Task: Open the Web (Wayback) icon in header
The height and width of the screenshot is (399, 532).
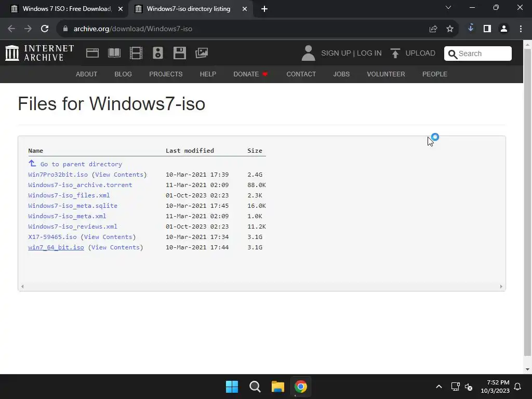Action: coord(92,53)
